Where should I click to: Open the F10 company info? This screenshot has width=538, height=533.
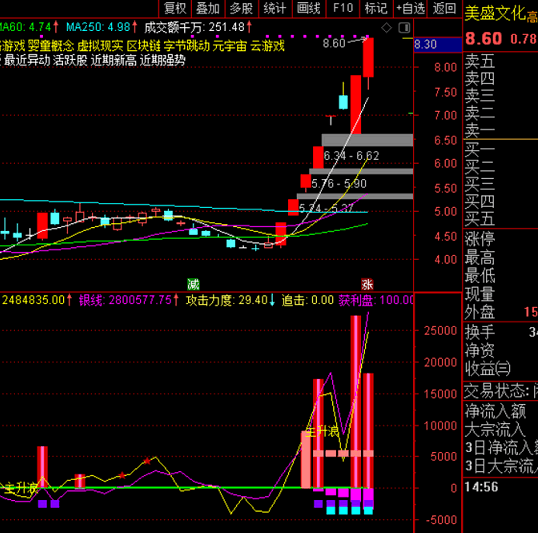pyautogui.click(x=342, y=8)
